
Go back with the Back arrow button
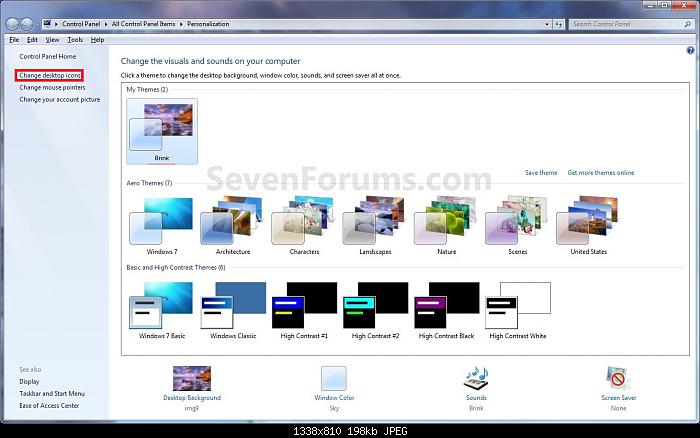click(12, 24)
